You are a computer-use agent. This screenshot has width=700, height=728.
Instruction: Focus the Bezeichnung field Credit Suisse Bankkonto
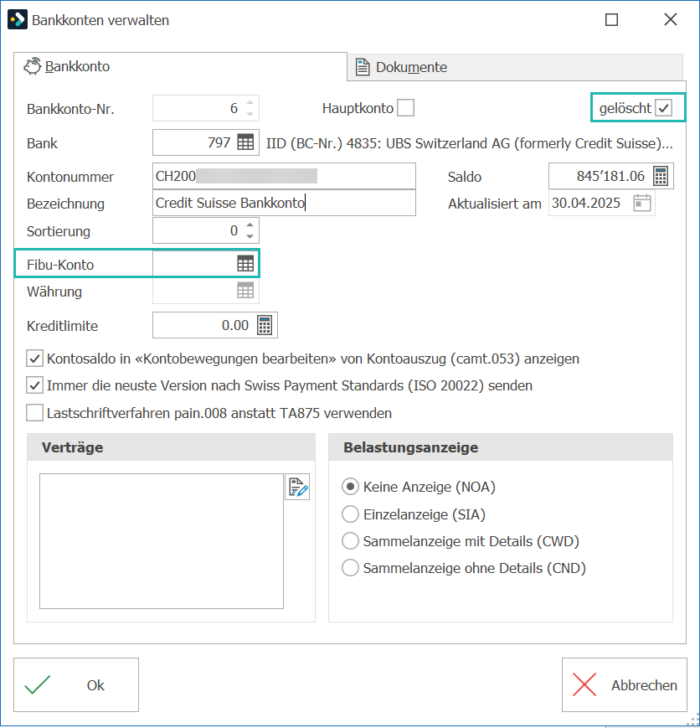(284, 203)
